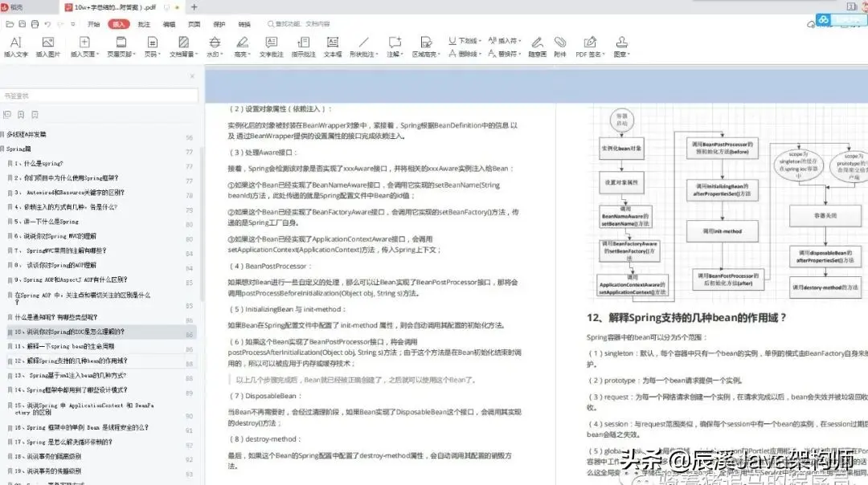Viewport: 868px width, 485px height.
Task: Select the 高亮 highlight tool
Action: 242,47
